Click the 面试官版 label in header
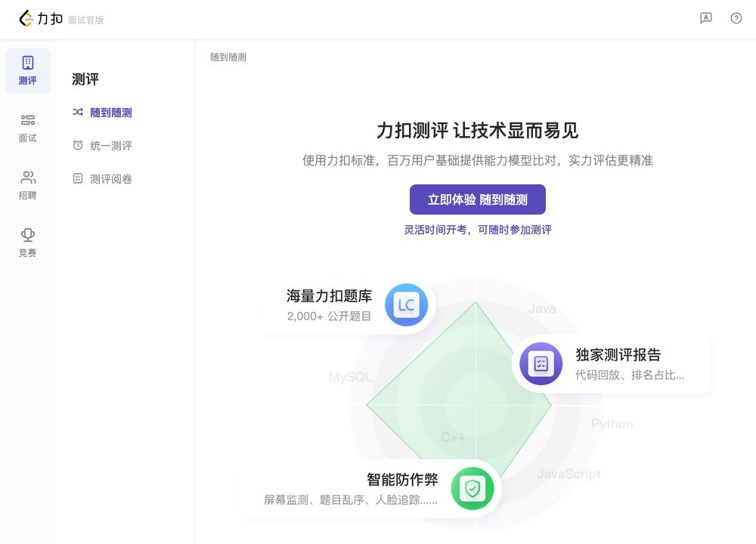 point(86,20)
